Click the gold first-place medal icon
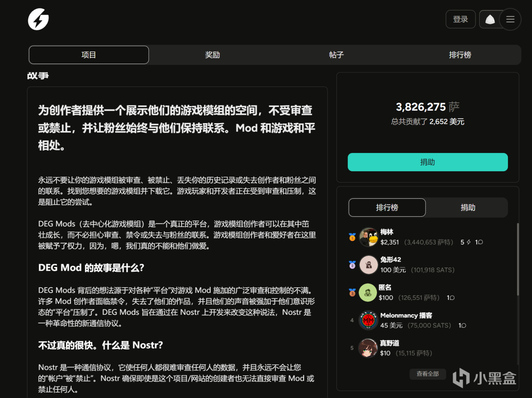Screen dimensions: 532x398 352,237
